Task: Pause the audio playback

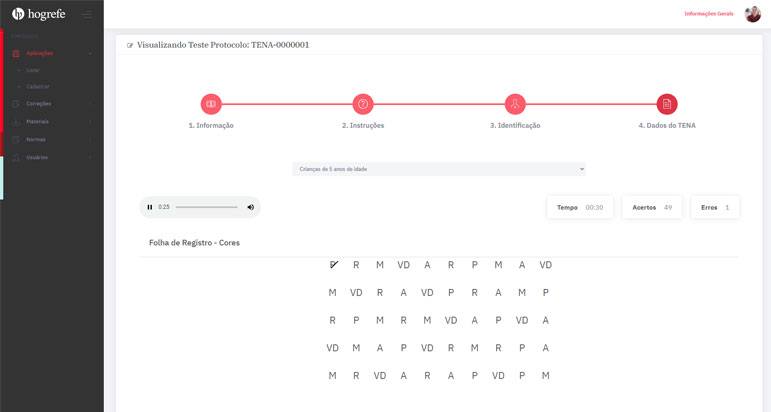Action: (150, 207)
